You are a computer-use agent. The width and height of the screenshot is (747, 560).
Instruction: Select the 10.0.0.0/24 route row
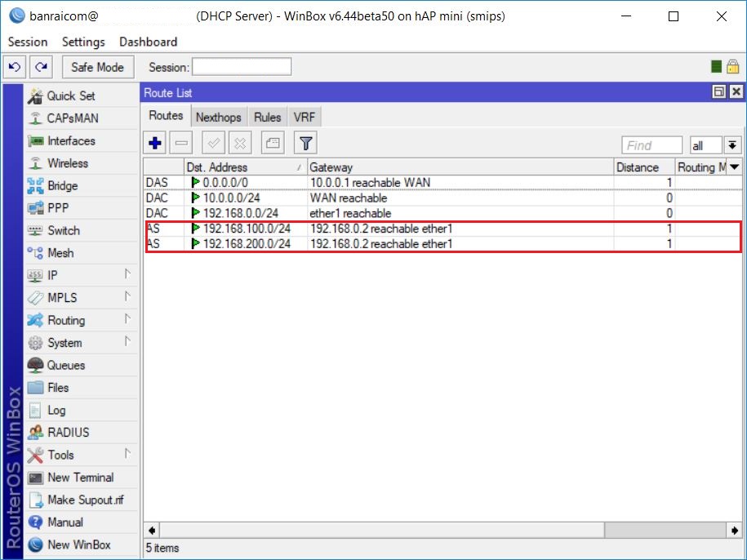[442, 198]
